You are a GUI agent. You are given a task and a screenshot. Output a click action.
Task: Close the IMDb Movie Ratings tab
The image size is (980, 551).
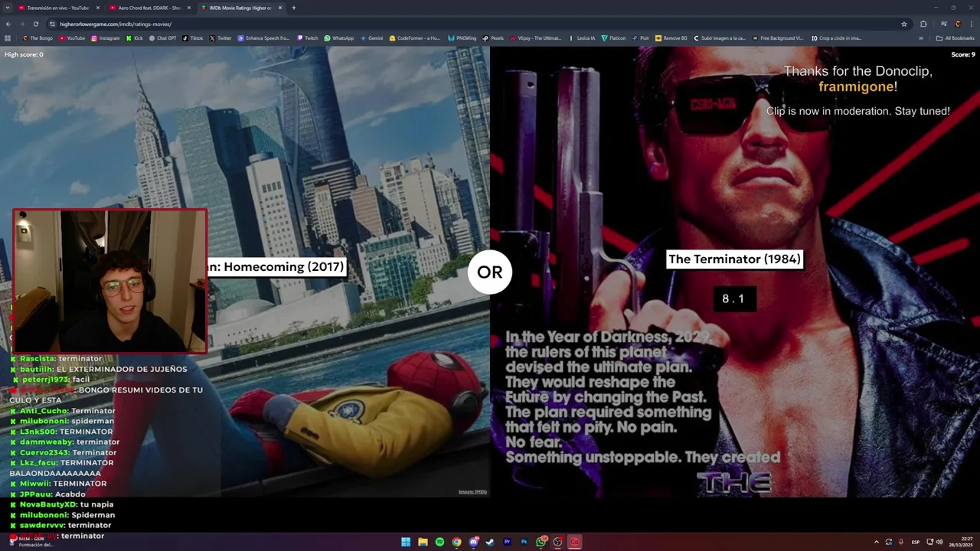pos(279,8)
